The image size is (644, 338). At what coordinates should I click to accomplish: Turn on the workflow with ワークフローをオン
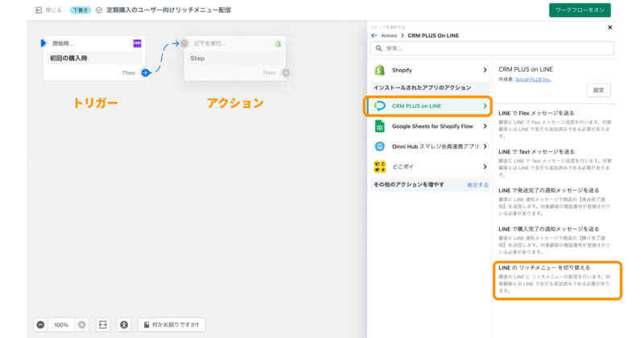click(580, 10)
